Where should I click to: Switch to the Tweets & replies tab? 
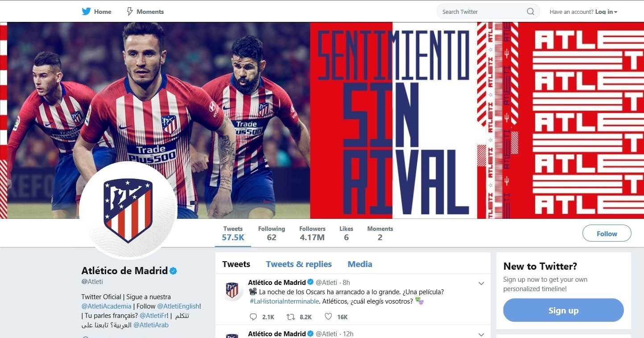coord(299,264)
